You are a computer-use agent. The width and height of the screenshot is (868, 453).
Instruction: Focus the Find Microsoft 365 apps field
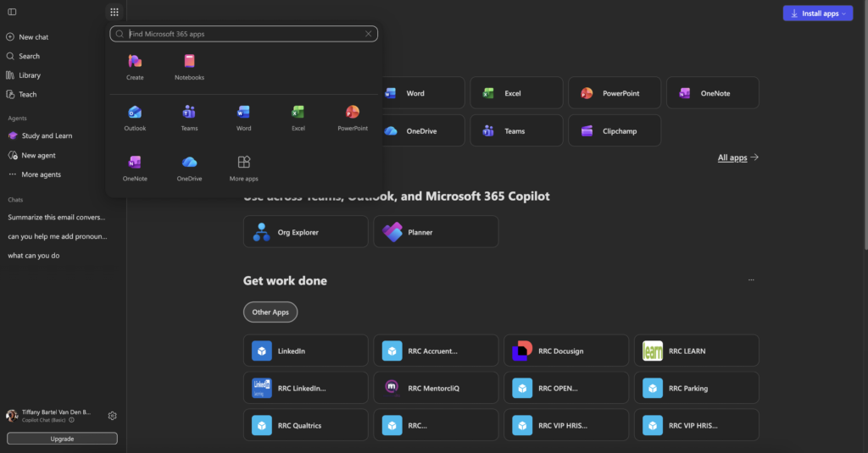tap(243, 34)
